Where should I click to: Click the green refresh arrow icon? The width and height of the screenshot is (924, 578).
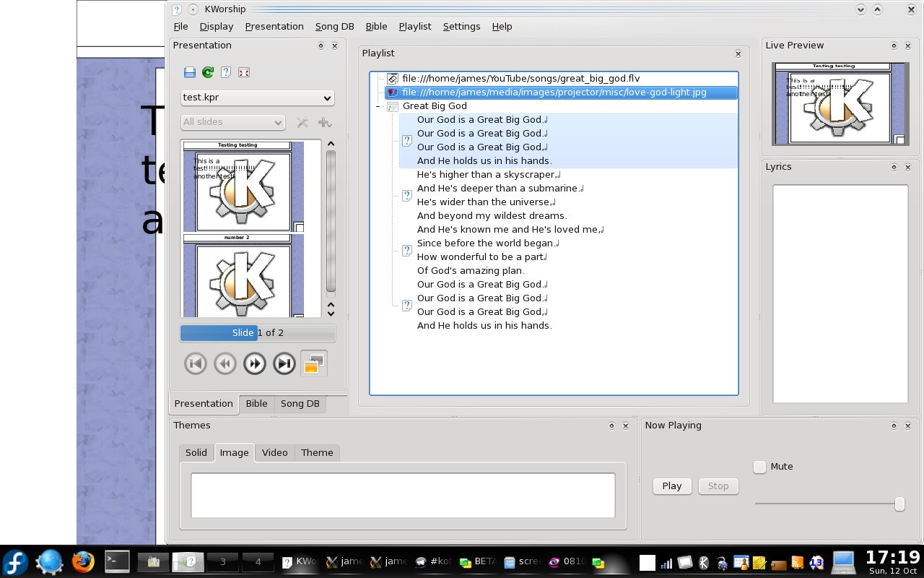(208, 72)
